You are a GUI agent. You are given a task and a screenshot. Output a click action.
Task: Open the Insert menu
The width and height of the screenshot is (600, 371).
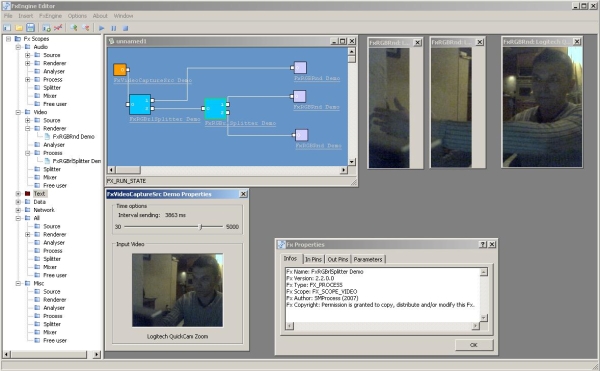(x=26, y=16)
